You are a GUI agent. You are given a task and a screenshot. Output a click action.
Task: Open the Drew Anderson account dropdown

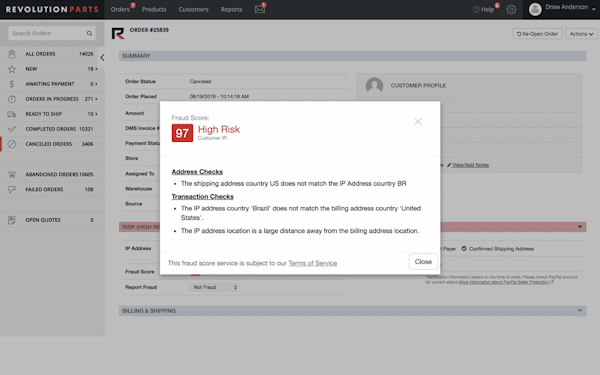click(x=562, y=9)
